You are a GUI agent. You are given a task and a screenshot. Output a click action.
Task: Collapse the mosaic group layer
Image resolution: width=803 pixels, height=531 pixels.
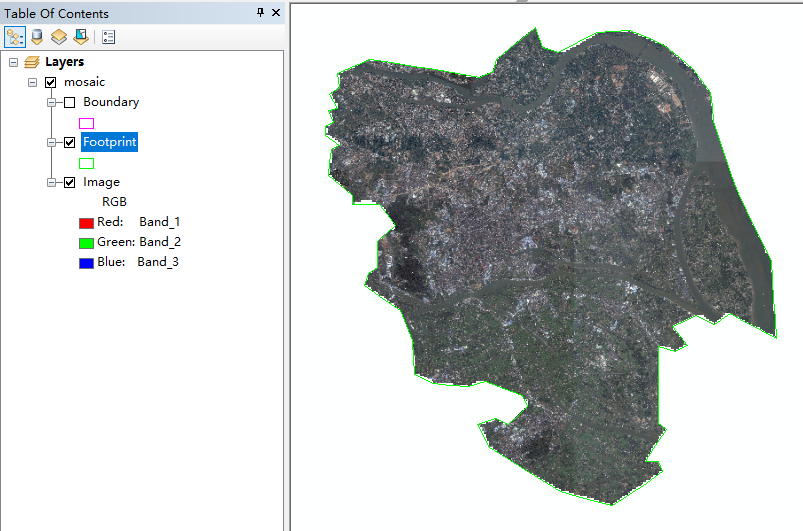32,82
